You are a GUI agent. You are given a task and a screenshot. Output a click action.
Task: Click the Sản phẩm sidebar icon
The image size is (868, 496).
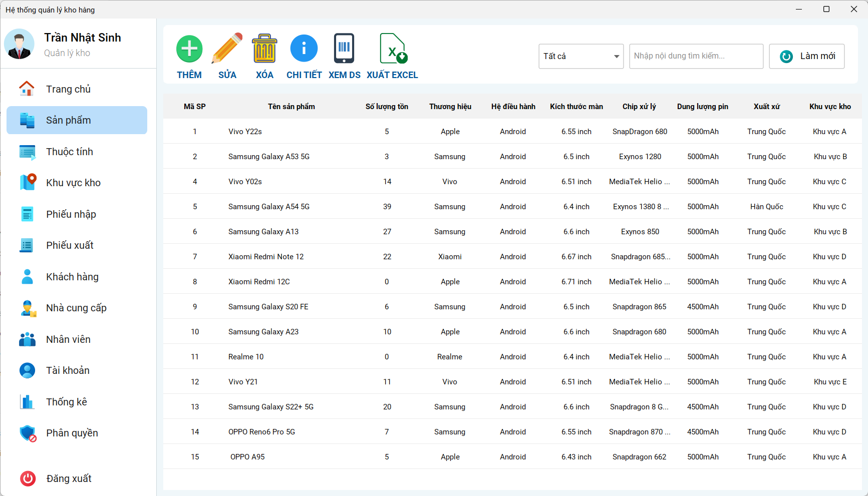27,120
